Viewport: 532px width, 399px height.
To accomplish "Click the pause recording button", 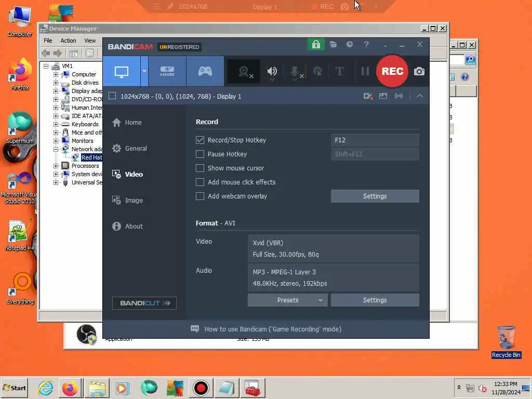I will [365, 71].
